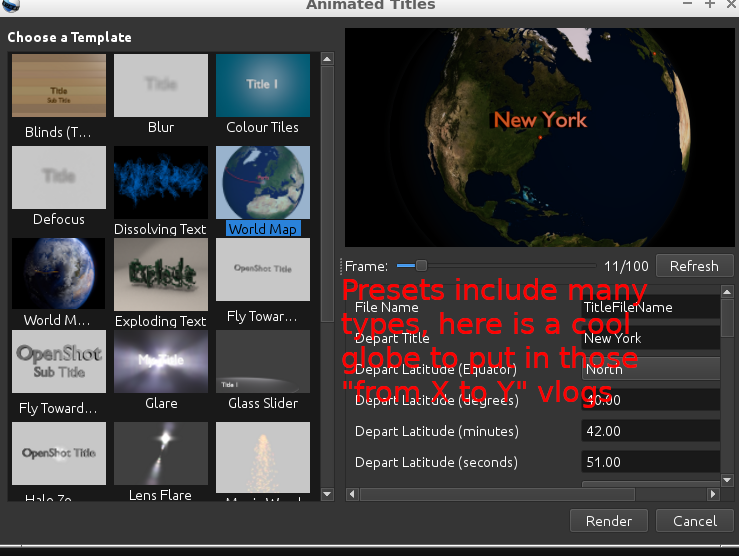The height and width of the screenshot is (556, 739).
Task: Edit the Depart Title field showing New York
Action: (x=650, y=338)
